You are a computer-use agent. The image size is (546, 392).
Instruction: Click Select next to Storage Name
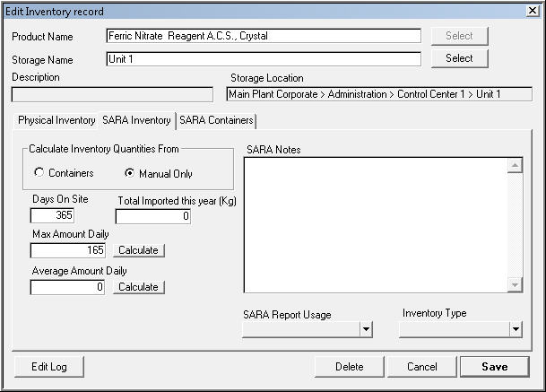click(459, 58)
